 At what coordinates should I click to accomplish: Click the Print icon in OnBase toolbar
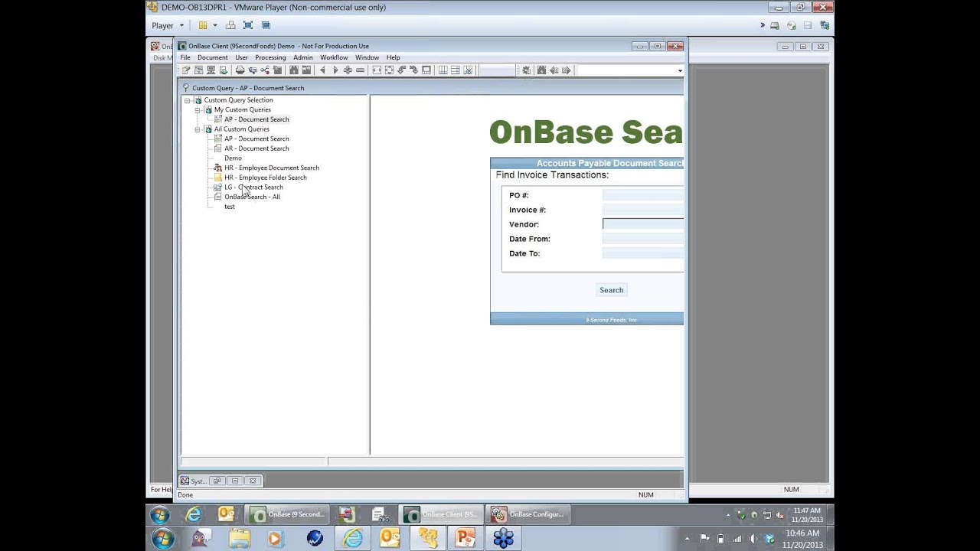click(x=240, y=70)
